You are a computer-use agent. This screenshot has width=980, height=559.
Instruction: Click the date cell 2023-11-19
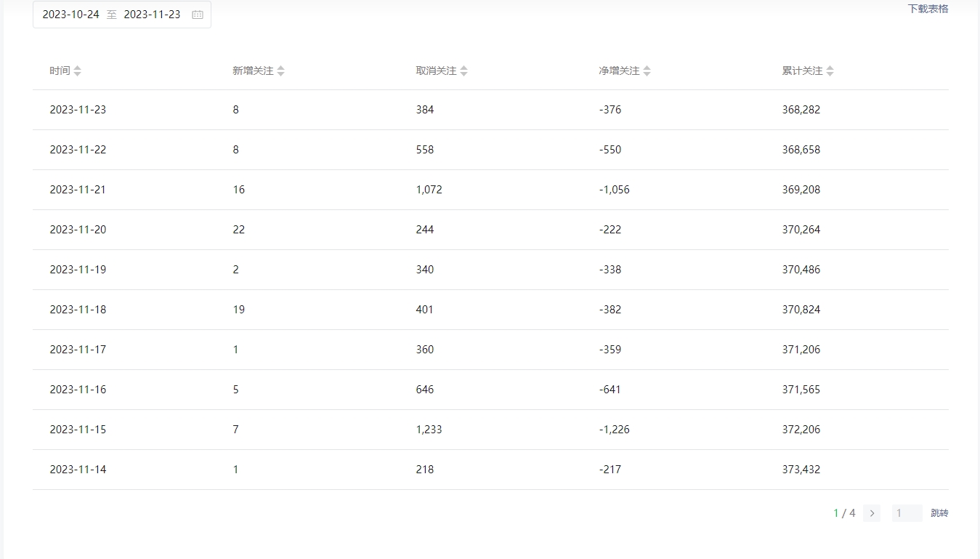pyautogui.click(x=78, y=270)
